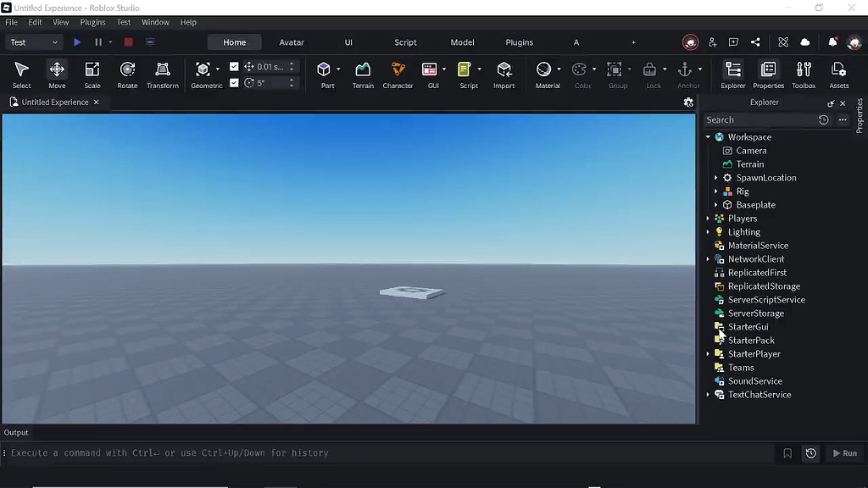Open the GUI dropdown arrow

444,69
